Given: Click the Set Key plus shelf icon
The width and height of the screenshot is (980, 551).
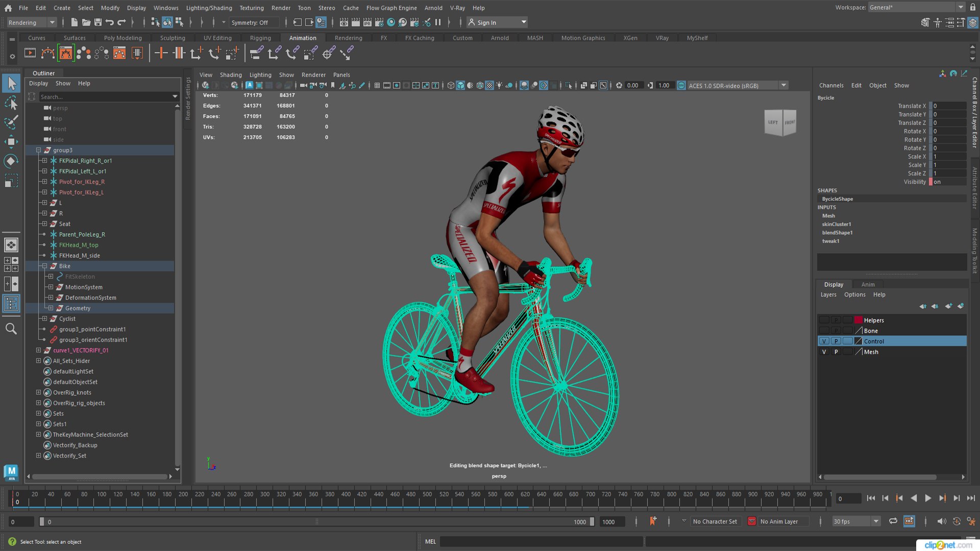Looking at the screenshot, I should click(161, 53).
